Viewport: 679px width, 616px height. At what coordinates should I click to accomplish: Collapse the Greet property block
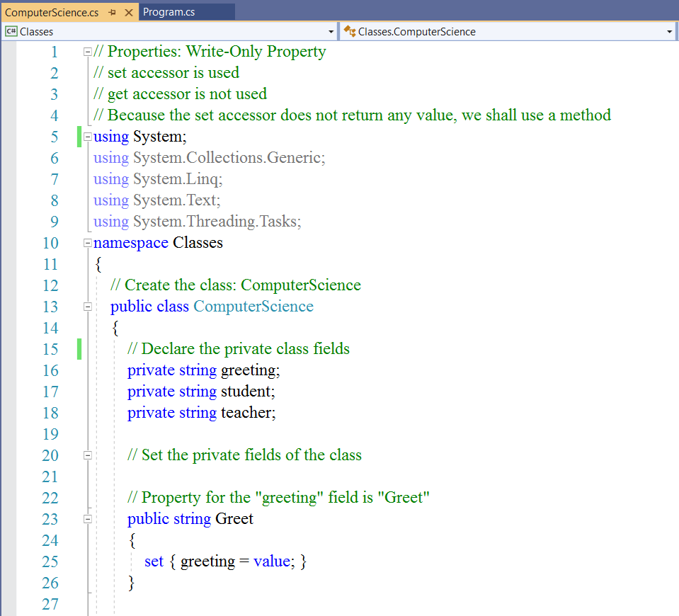(x=88, y=519)
